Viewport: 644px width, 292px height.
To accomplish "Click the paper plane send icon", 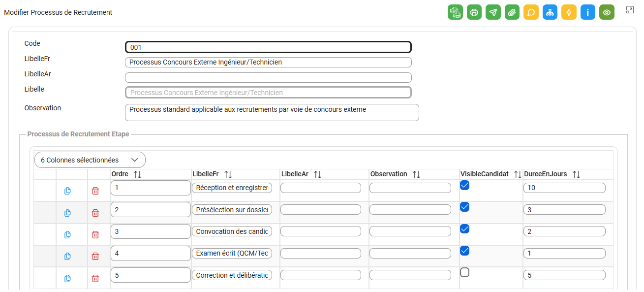I will click(x=493, y=12).
